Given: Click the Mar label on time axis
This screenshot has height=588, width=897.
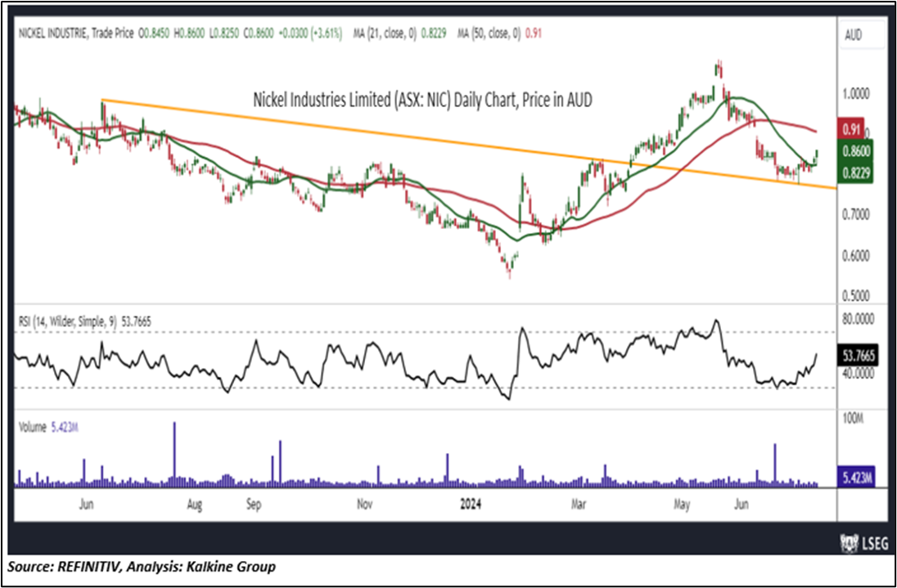Looking at the screenshot, I should pyautogui.click(x=579, y=505).
